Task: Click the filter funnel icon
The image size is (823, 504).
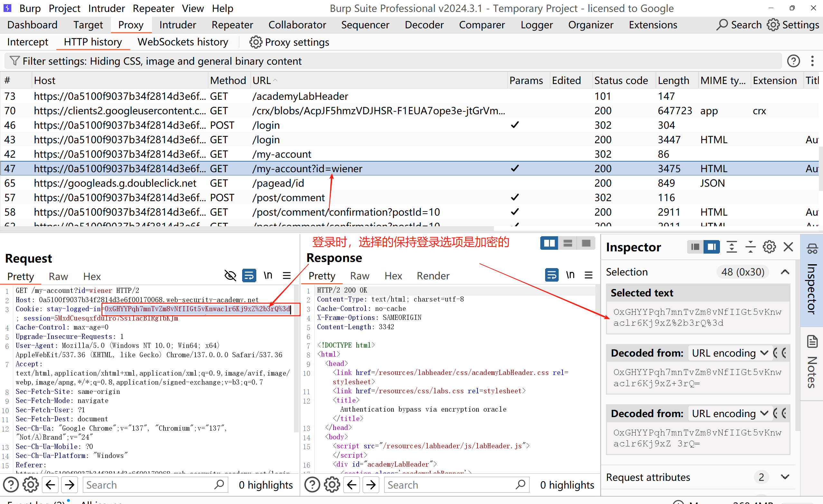Action: coord(14,61)
